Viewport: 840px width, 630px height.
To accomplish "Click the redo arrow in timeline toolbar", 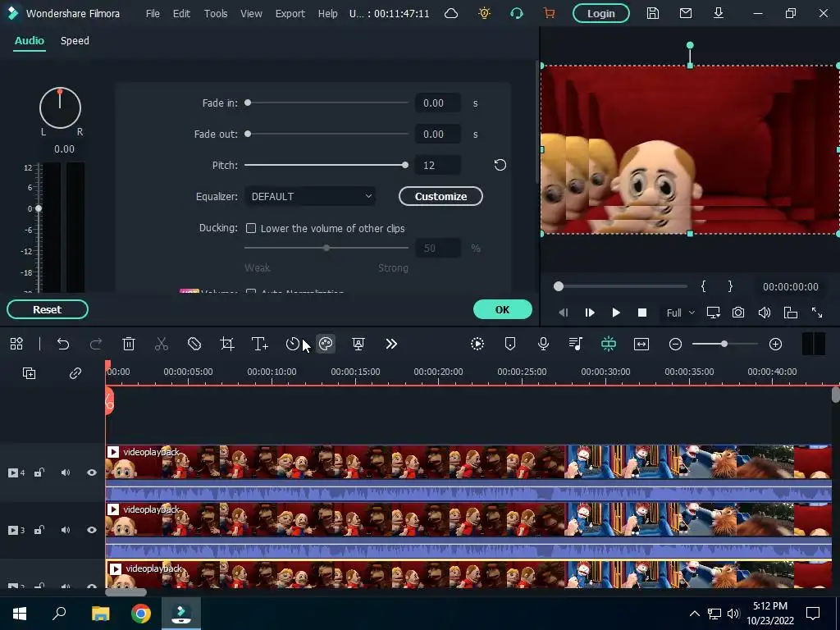I will [x=96, y=344].
